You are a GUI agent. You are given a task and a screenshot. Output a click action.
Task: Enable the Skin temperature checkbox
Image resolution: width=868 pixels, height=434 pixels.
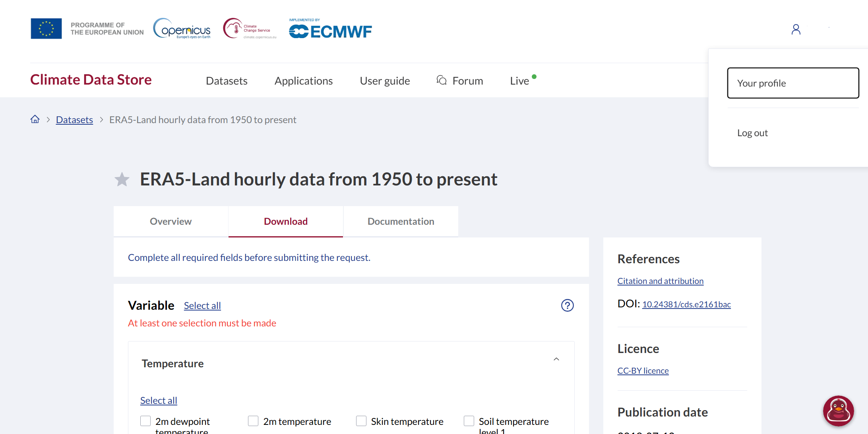click(x=361, y=421)
